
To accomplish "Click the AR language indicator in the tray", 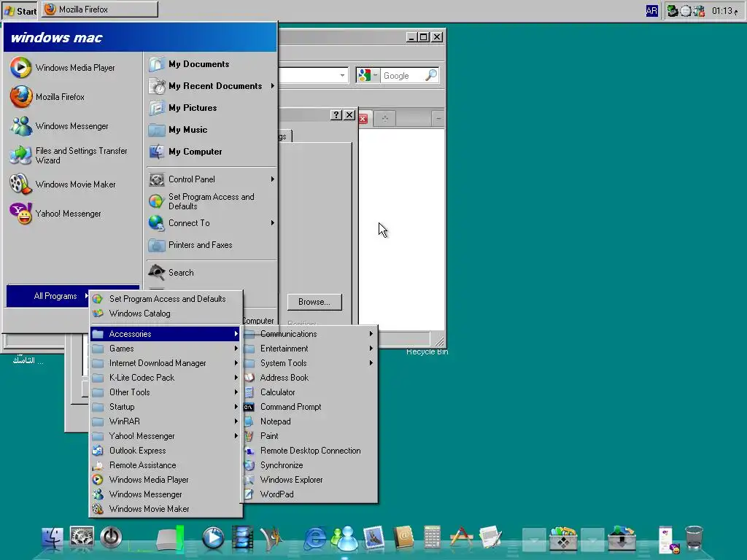I will coord(651,10).
